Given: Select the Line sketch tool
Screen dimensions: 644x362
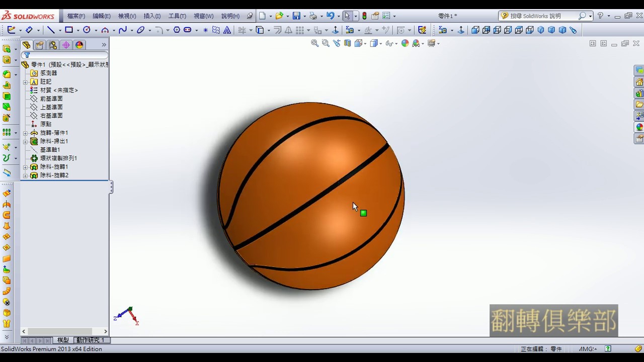Looking at the screenshot, I should click(51, 30).
